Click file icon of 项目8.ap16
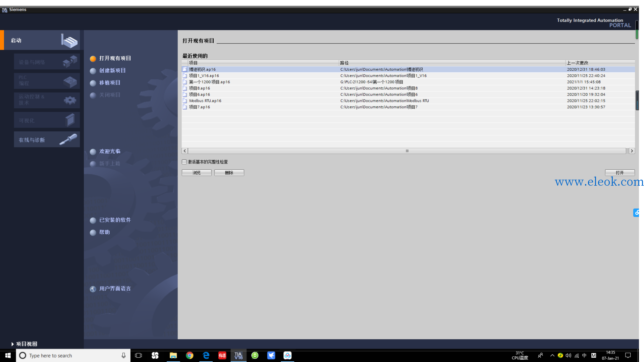The image size is (644, 362). pyautogui.click(x=185, y=88)
